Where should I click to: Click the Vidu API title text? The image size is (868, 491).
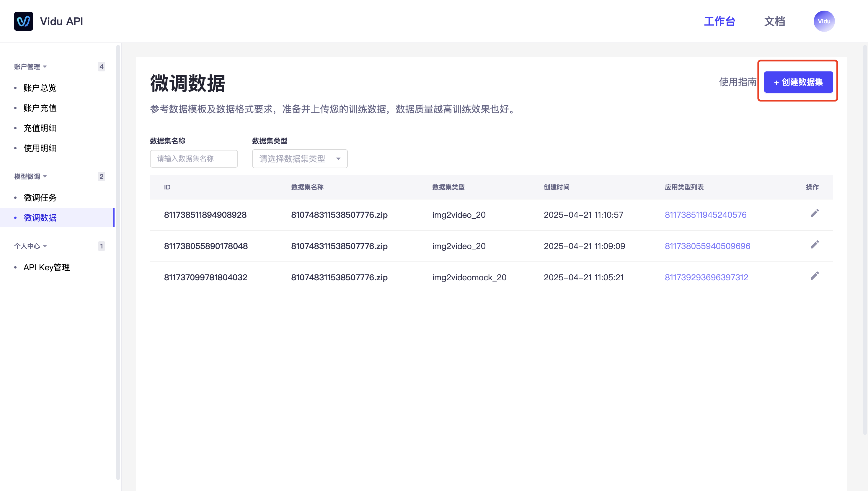[x=61, y=21]
